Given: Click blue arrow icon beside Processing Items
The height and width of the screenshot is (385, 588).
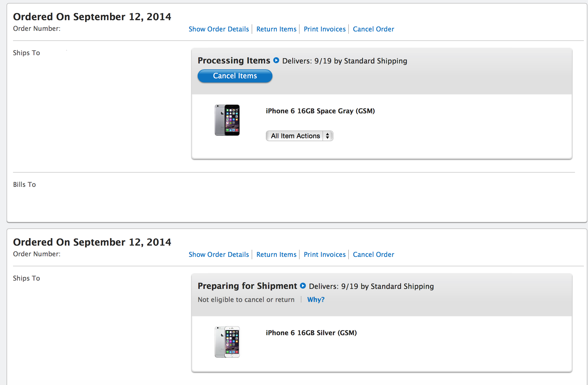Looking at the screenshot, I should pyautogui.click(x=276, y=61).
